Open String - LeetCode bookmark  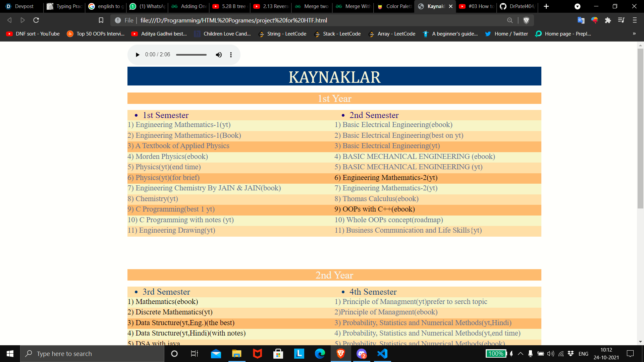coord(283,34)
